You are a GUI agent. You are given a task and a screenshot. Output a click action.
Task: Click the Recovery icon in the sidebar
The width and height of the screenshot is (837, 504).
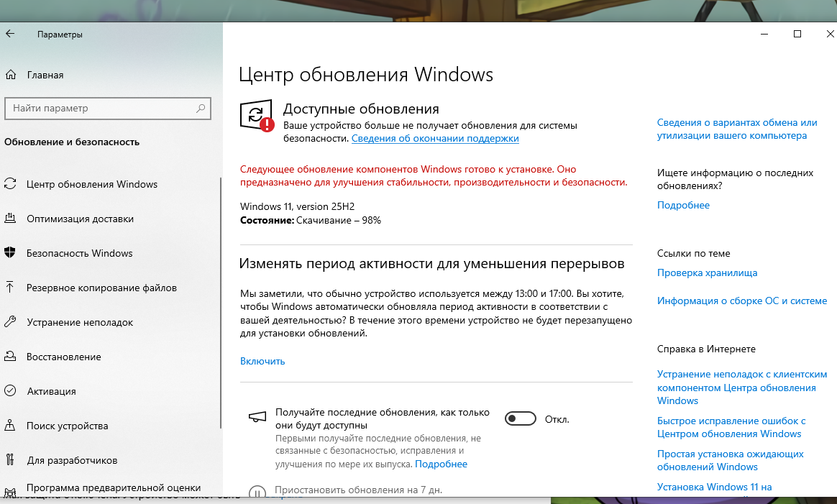[10, 356]
